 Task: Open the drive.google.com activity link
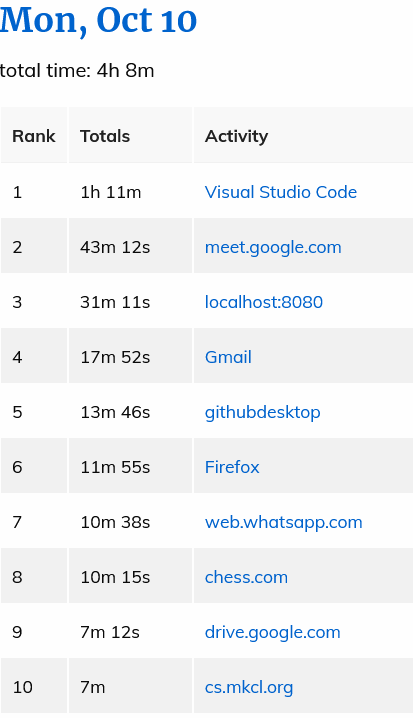coord(272,632)
